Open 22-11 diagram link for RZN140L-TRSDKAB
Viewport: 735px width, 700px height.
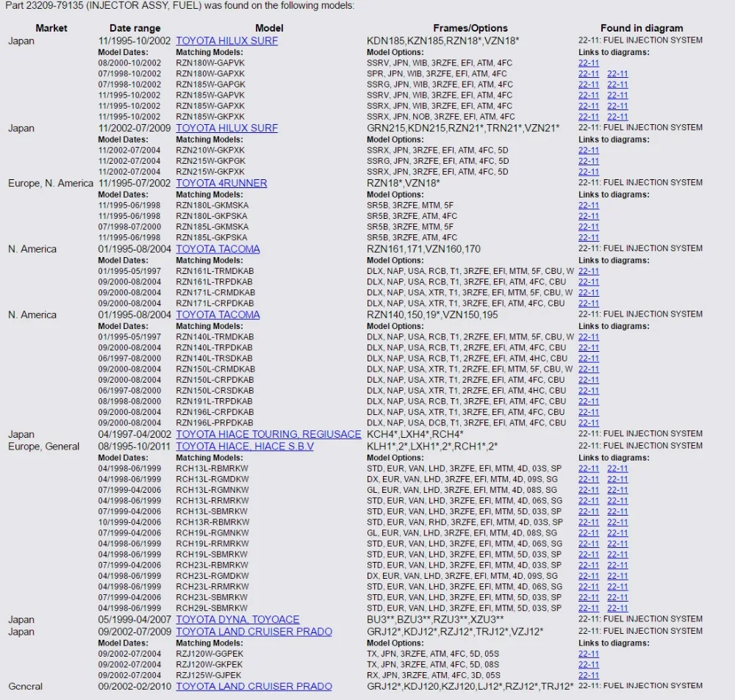[588, 358]
